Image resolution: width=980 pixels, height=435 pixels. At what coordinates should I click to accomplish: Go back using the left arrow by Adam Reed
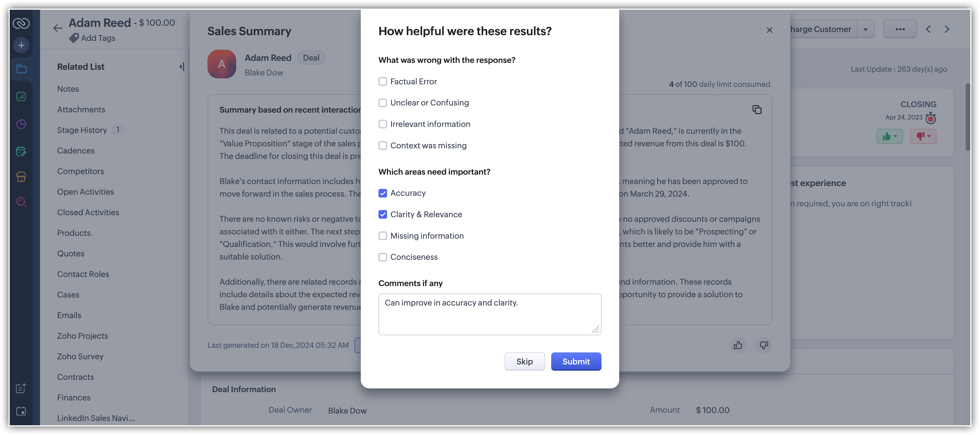click(58, 28)
